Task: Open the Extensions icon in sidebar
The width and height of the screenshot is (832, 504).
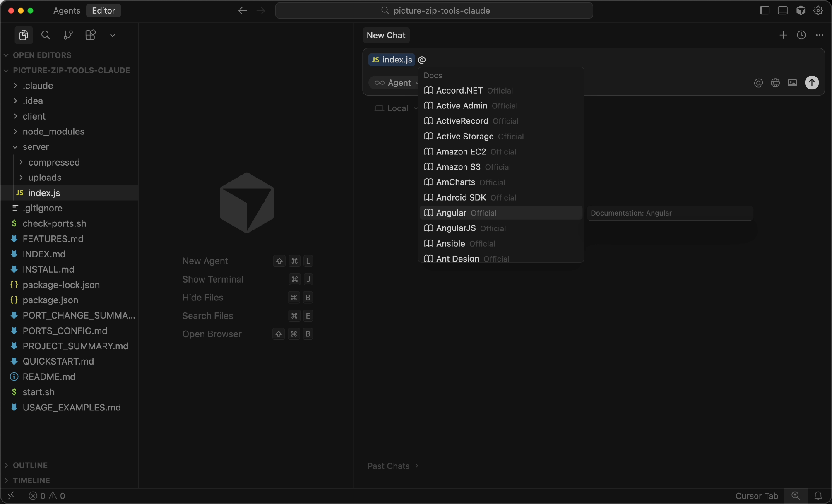Action: click(90, 35)
